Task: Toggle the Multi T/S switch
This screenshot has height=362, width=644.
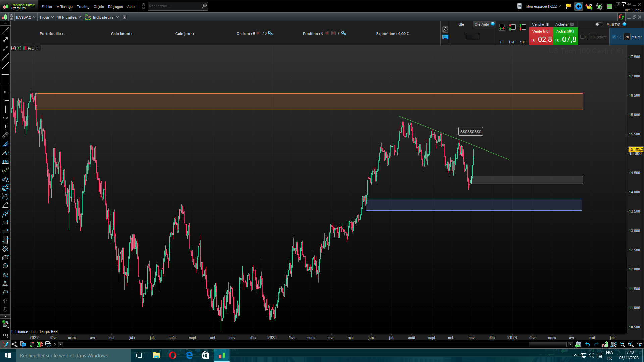Action: pos(599,24)
